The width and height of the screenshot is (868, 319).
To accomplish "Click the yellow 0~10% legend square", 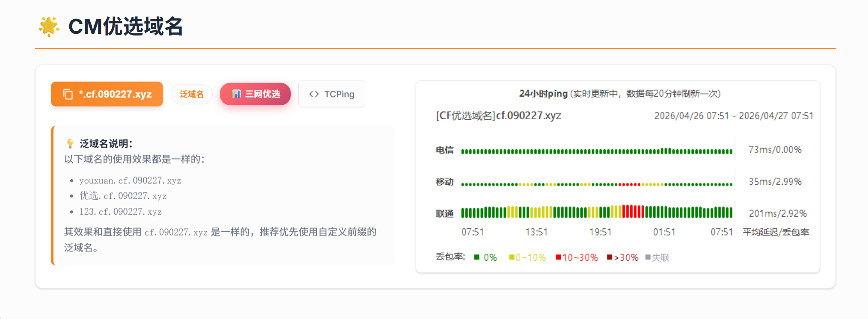I will [512, 257].
